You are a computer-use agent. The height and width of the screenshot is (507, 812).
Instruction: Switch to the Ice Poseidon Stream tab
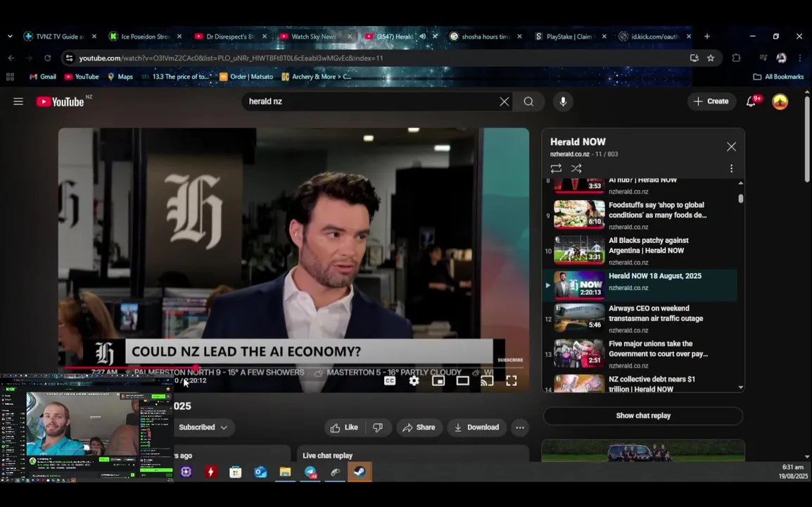(x=146, y=37)
